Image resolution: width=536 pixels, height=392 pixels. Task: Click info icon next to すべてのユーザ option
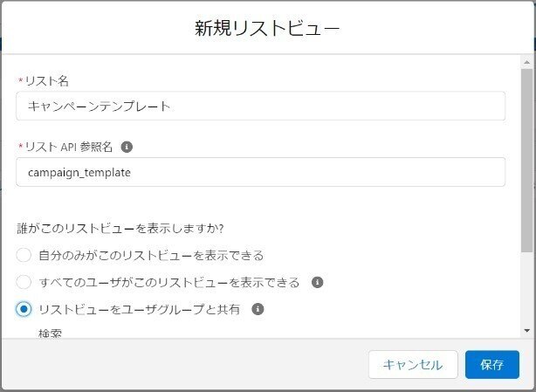317,282
